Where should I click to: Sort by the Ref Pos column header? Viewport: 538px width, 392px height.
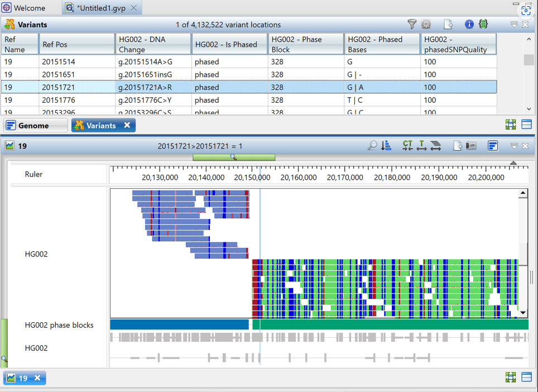coord(77,44)
